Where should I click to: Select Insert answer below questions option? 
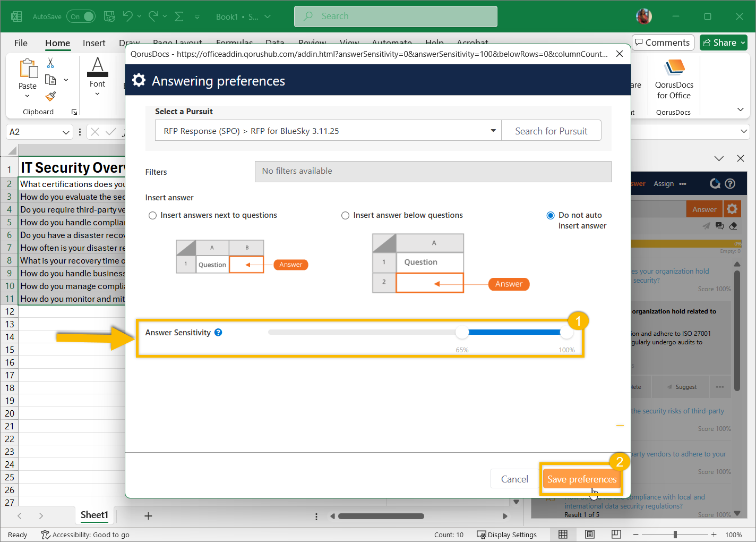coord(346,215)
